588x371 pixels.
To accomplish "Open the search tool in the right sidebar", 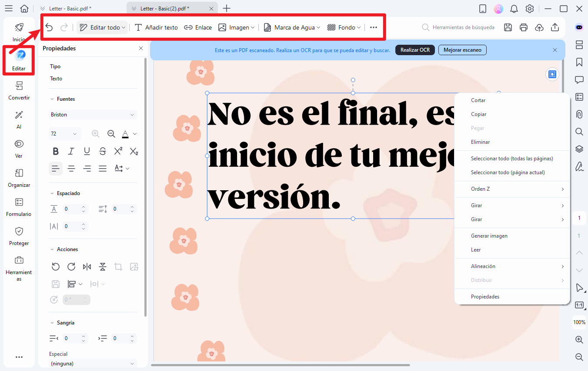I will click(579, 131).
